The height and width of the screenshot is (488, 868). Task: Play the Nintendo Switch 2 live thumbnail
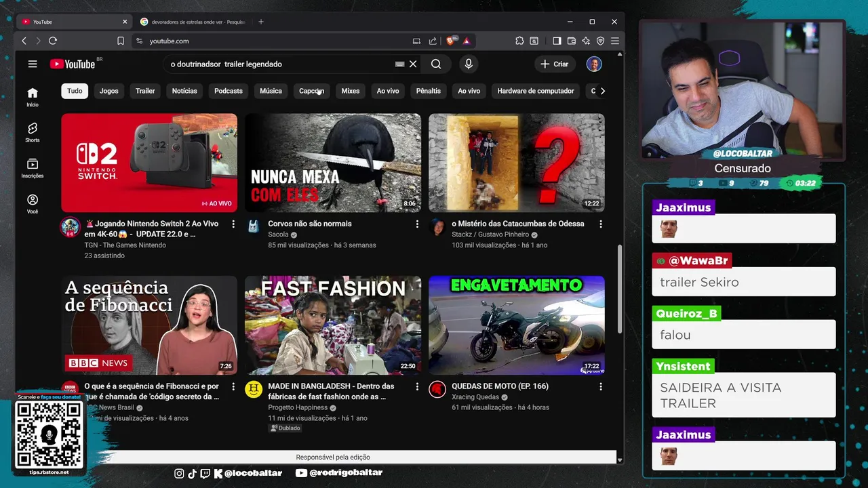click(x=149, y=163)
